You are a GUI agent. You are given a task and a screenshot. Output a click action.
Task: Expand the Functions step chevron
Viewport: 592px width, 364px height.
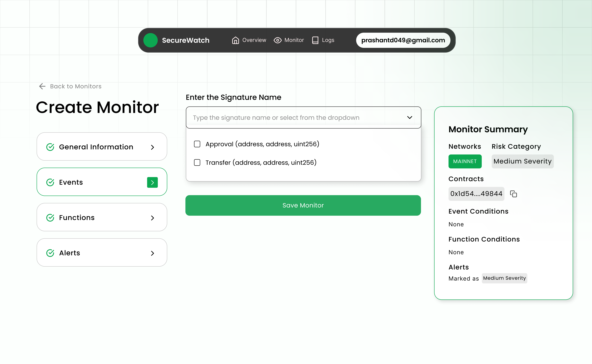[152, 218]
